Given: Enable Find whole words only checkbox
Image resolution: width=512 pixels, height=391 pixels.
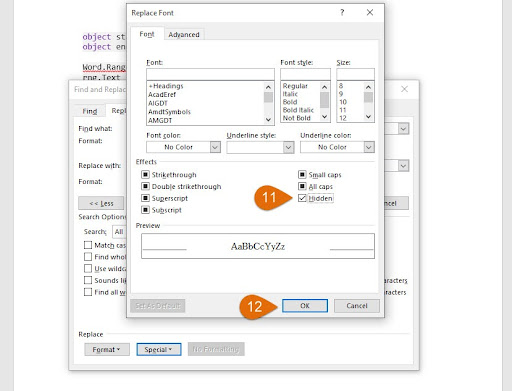Looking at the screenshot, I should [x=88, y=257].
